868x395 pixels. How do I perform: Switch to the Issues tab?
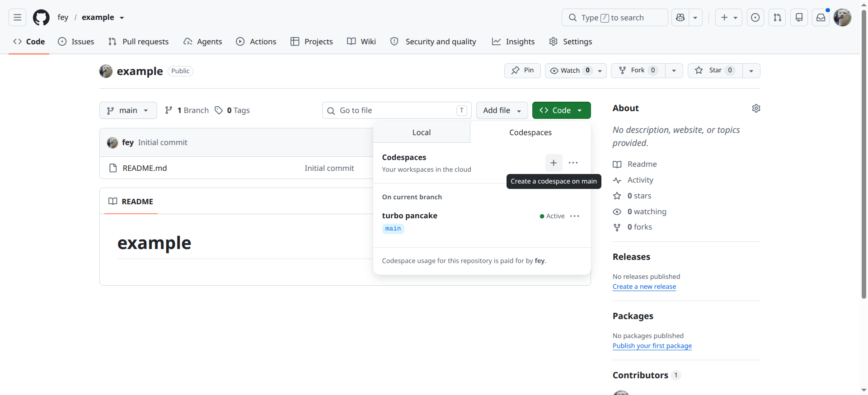[76, 42]
